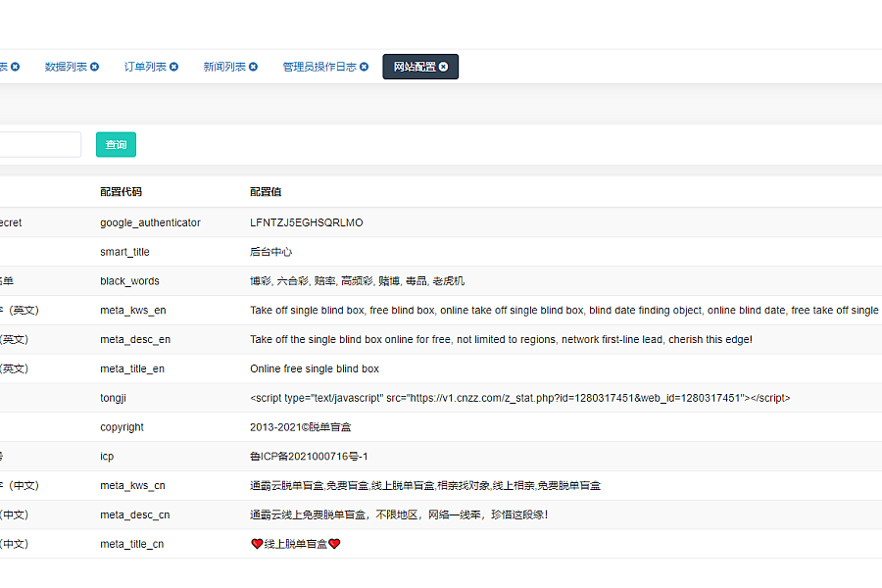This screenshot has width=882, height=588.
Task: Close the 新闻列表 tab via its x icon
Action: click(x=253, y=67)
